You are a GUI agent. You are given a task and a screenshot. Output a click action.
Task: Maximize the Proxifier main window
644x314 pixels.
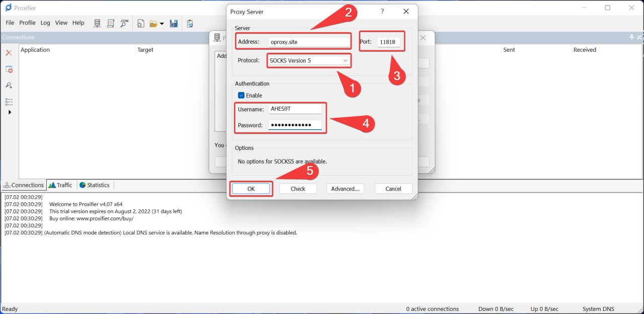tap(608, 8)
